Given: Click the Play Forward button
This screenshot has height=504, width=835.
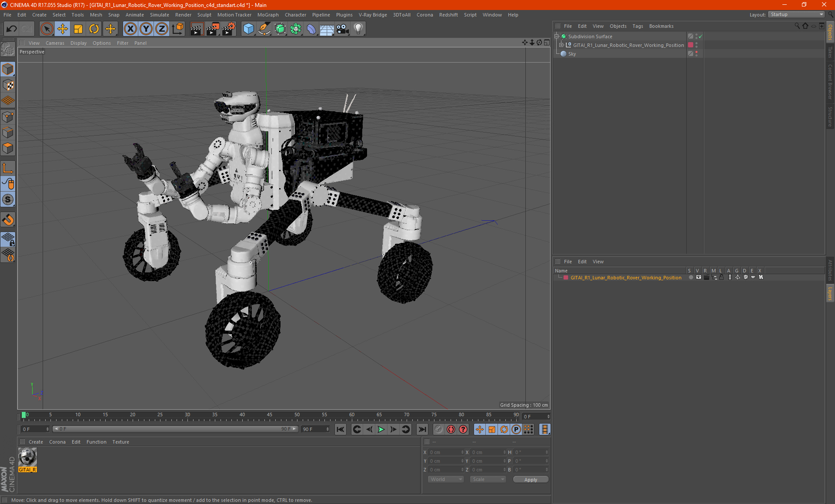Looking at the screenshot, I should [x=381, y=429].
